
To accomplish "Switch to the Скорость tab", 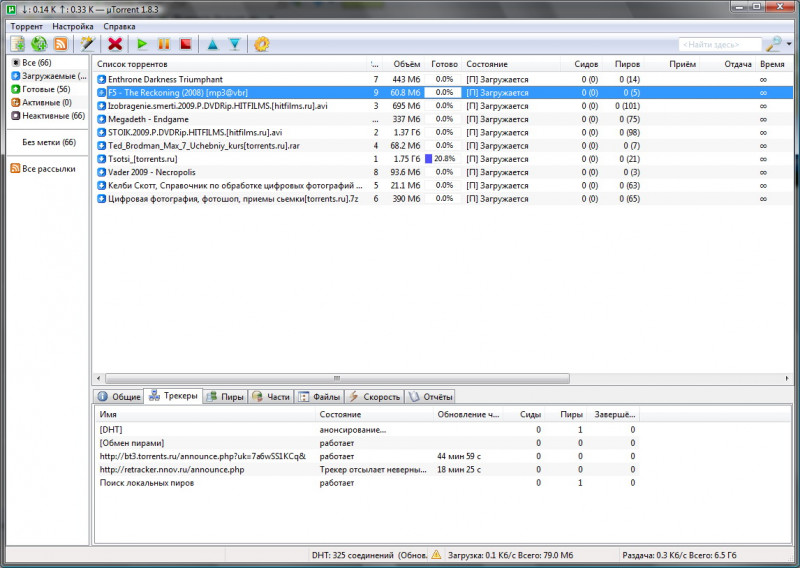I will pyautogui.click(x=374, y=397).
